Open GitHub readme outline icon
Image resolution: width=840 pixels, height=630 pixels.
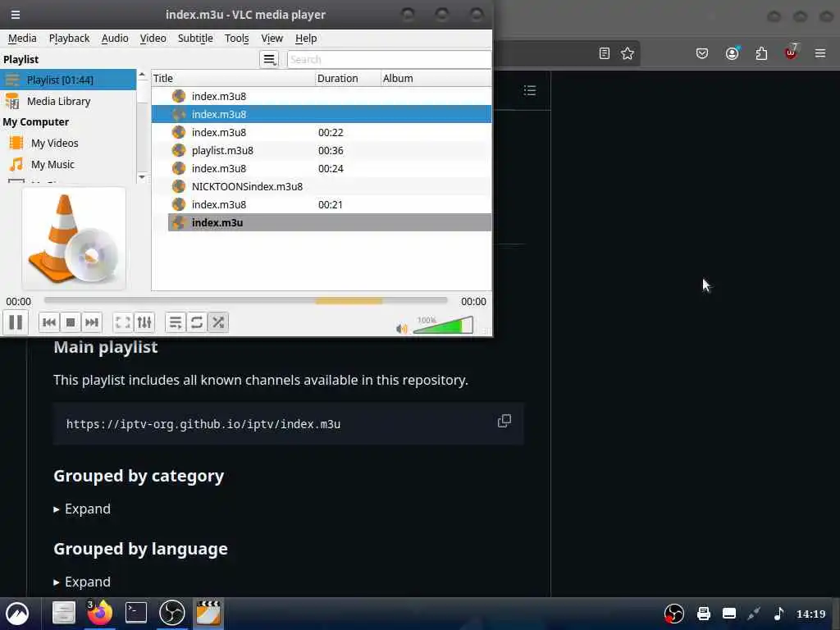click(530, 90)
